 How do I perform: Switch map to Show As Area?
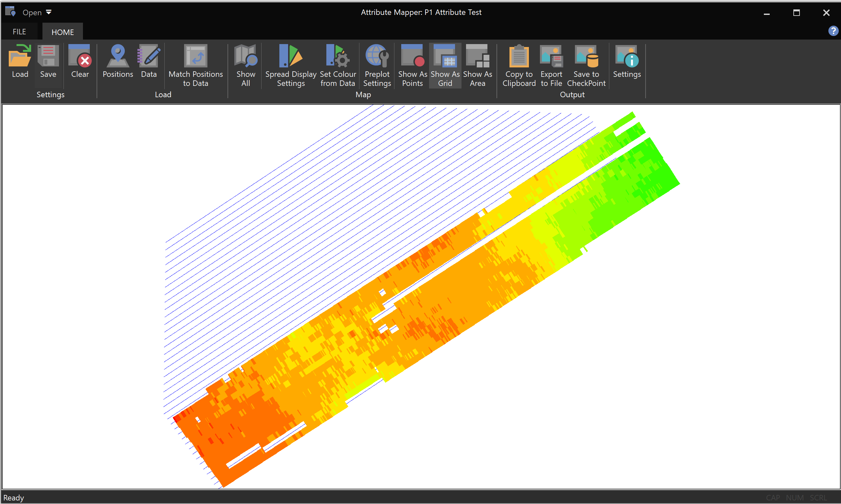pyautogui.click(x=477, y=65)
